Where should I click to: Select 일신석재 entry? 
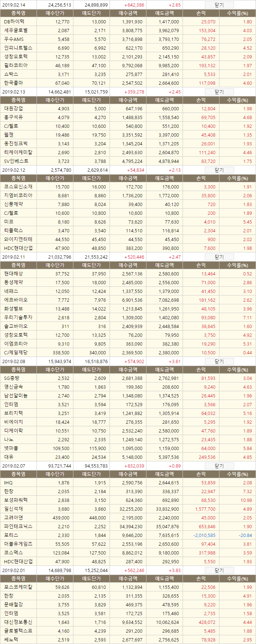point(14,509)
